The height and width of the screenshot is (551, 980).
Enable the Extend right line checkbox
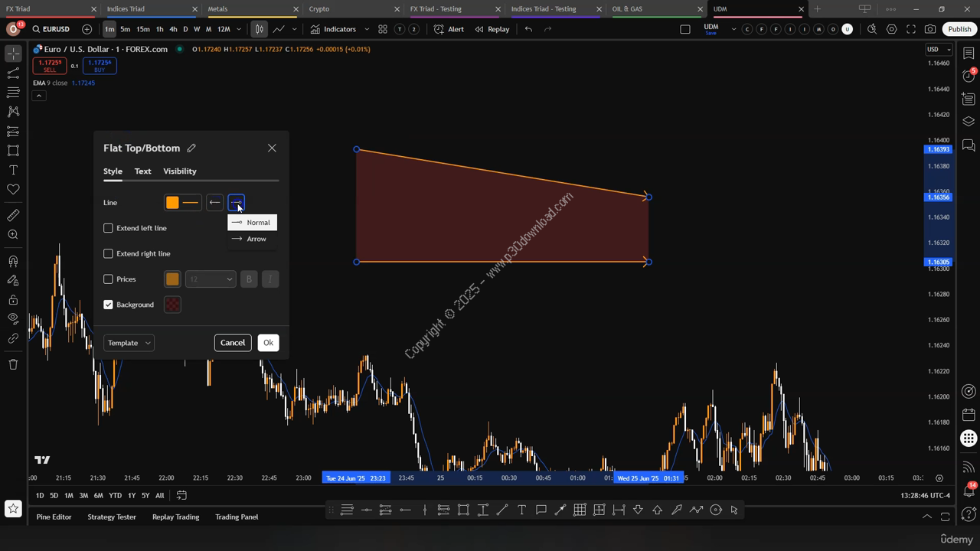pyautogui.click(x=108, y=253)
